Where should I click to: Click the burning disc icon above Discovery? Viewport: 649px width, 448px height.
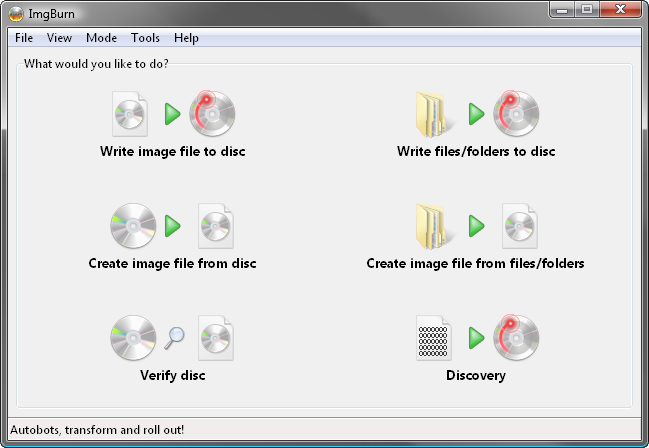pos(516,337)
